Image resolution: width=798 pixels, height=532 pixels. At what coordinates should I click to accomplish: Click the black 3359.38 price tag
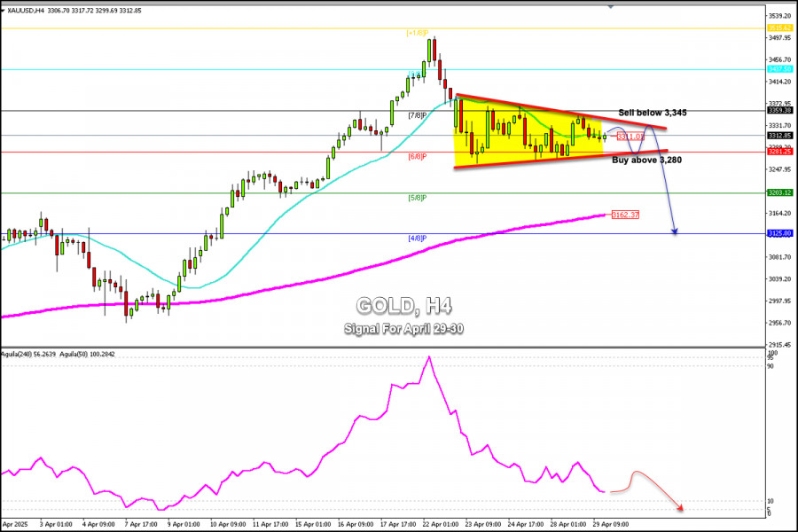(x=779, y=111)
